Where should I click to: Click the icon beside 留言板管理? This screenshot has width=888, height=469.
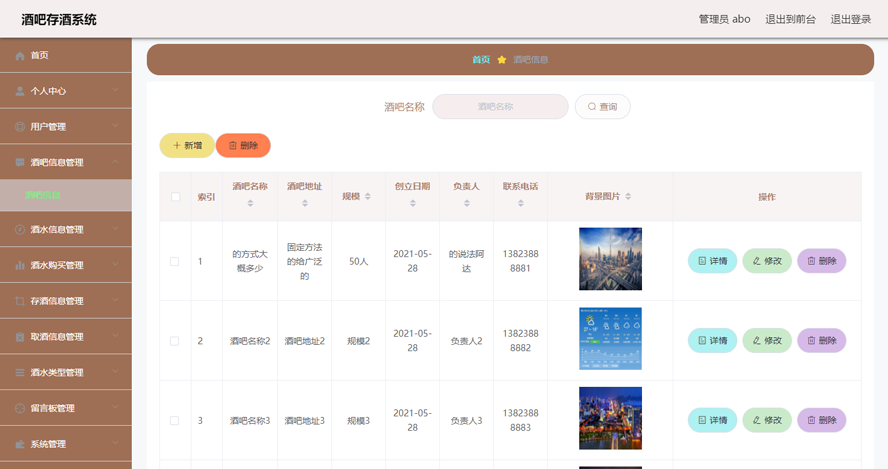20,409
